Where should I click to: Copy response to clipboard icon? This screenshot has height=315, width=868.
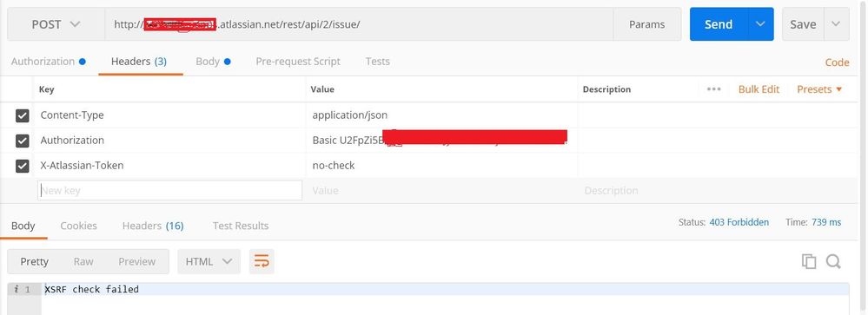click(809, 261)
